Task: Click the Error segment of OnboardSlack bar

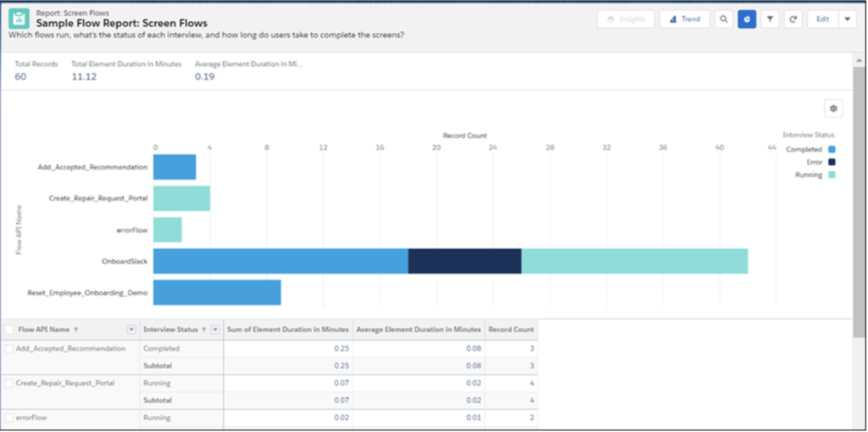Action: tap(465, 262)
